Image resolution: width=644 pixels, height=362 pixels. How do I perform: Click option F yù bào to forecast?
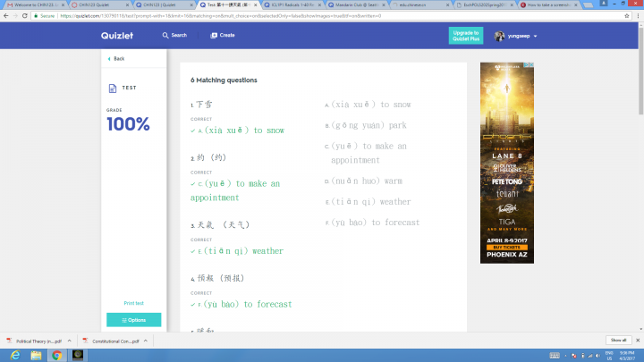(x=372, y=223)
